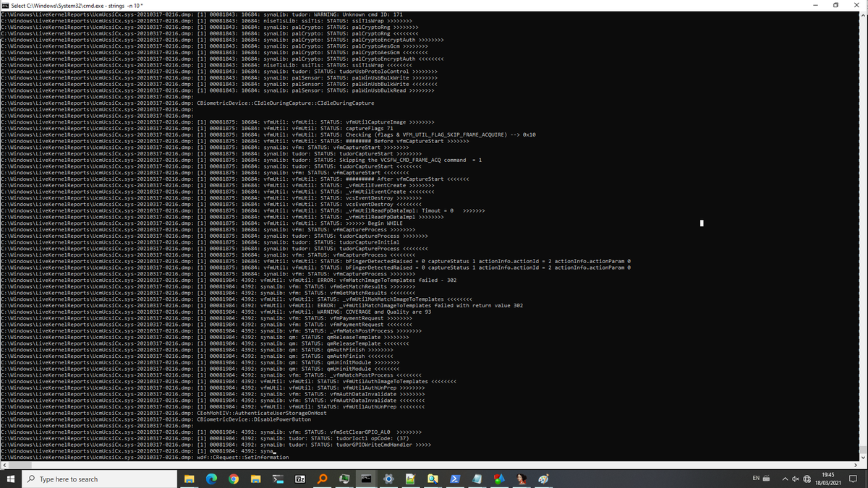This screenshot has height=488, width=868.
Task: Open the blue notebook taskbar icon
Action: pos(477,479)
